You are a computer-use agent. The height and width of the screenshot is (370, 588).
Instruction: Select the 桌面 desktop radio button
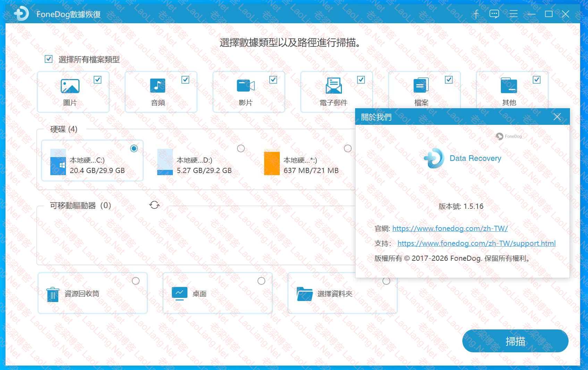pyautogui.click(x=261, y=281)
